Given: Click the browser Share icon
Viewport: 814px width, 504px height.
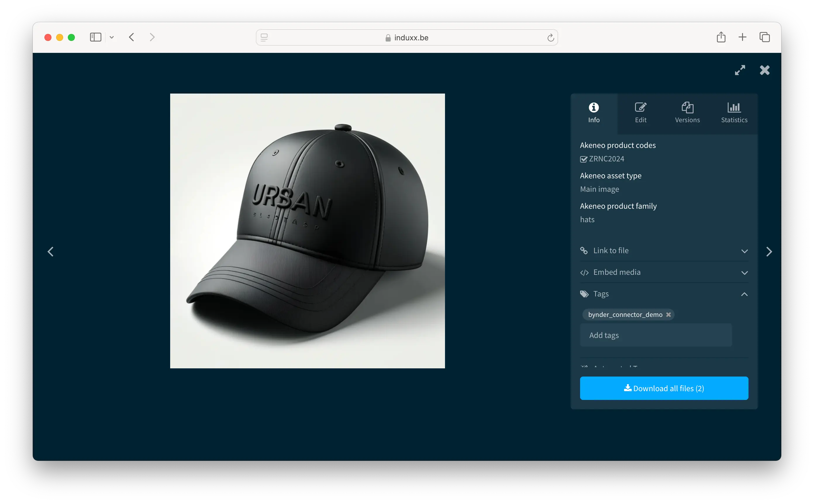Looking at the screenshot, I should (721, 37).
